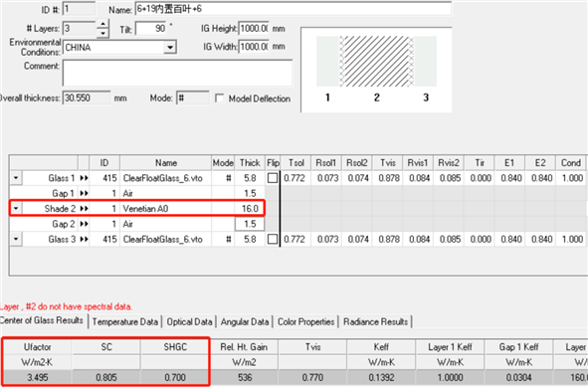Click the Comment text box
This screenshot has width=588, height=387.
tap(177, 74)
